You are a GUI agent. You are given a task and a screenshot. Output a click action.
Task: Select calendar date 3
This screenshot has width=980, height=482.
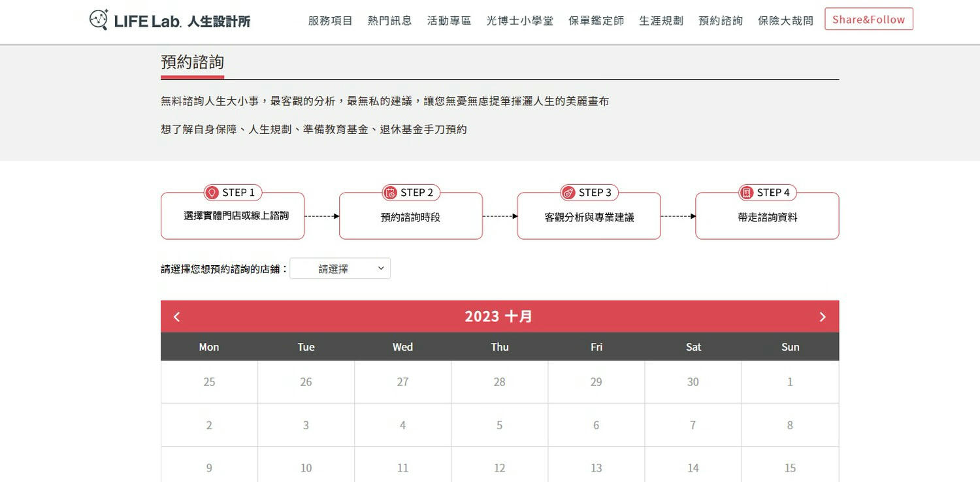coord(306,425)
